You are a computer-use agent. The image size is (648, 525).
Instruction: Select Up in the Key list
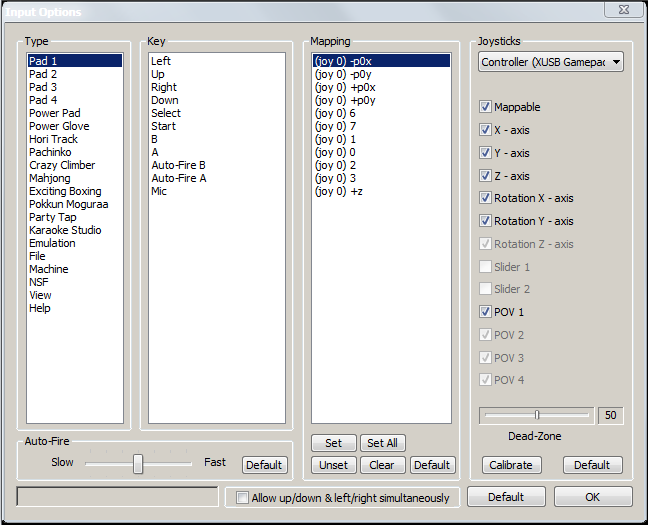pos(217,74)
